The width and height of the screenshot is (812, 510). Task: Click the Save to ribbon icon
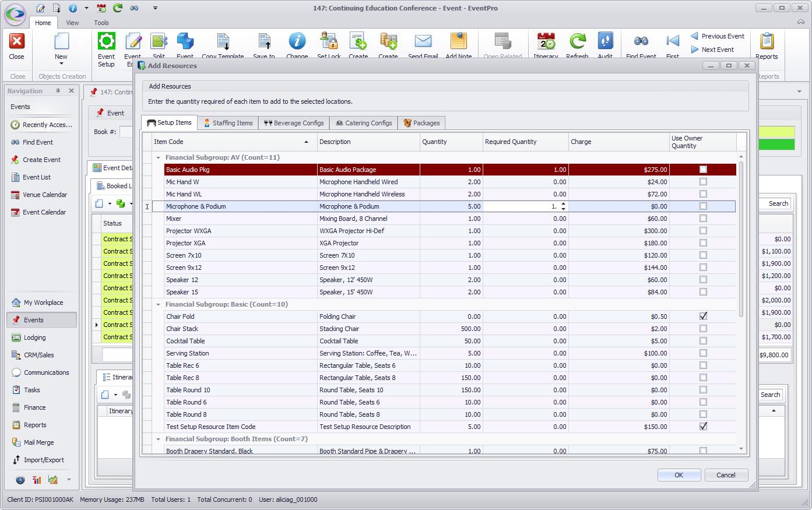[264, 41]
